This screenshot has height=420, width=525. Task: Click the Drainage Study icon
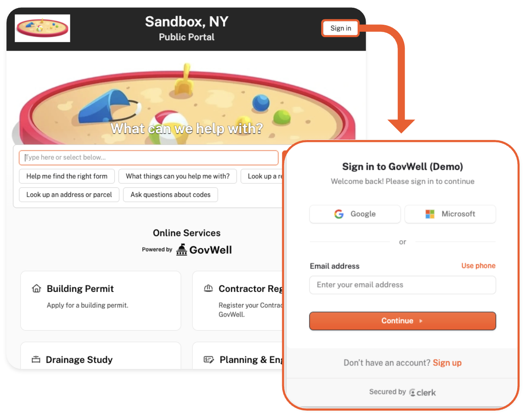click(36, 360)
